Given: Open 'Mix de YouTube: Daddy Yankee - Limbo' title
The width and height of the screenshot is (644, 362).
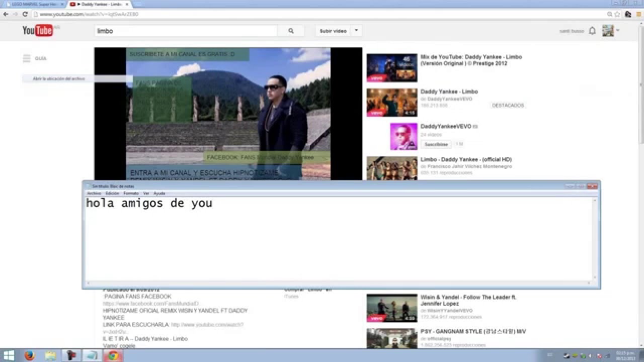Looking at the screenshot, I should point(471,60).
